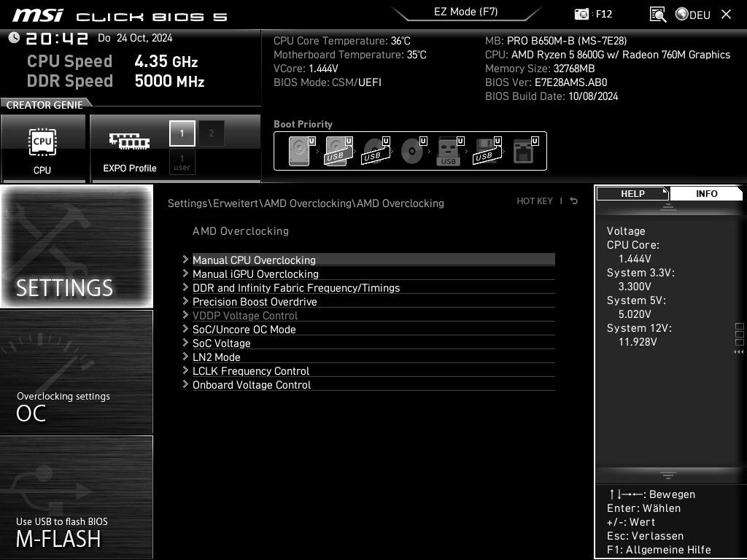
Task: Open Precision Boost Overdrive submenu
Action: (x=373, y=301)
